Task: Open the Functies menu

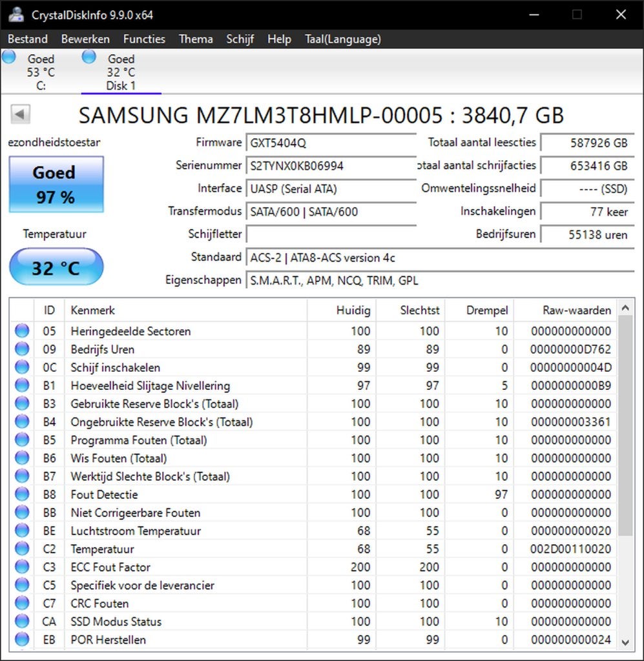Action: (x=144, y=39)
